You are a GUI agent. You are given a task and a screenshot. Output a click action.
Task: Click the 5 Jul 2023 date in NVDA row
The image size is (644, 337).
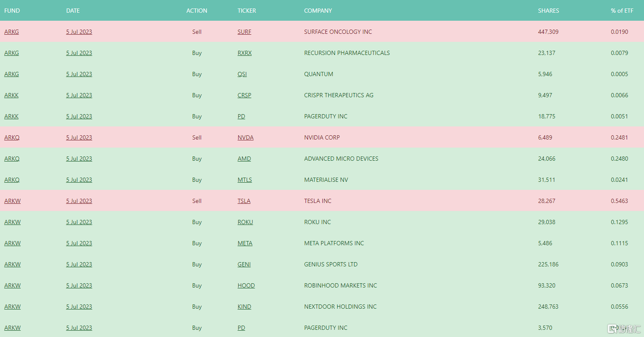[79, 137]
